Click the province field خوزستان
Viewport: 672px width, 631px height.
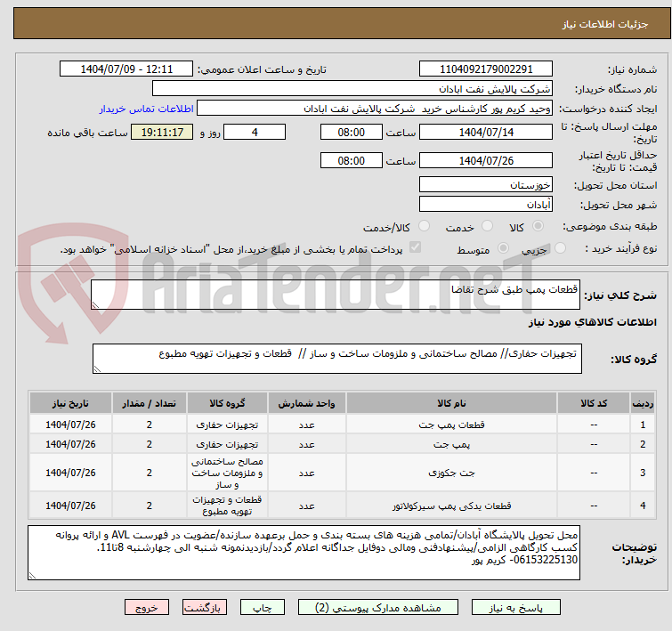pos(486,185)
